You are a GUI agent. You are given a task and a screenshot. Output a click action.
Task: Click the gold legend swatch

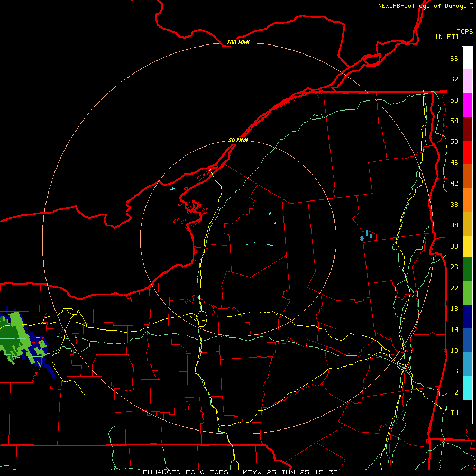467,224
